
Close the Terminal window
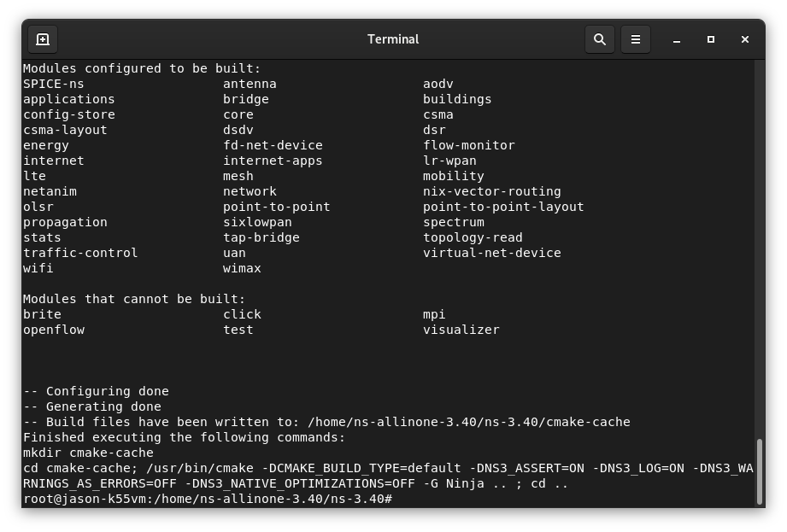click(744, 39)
